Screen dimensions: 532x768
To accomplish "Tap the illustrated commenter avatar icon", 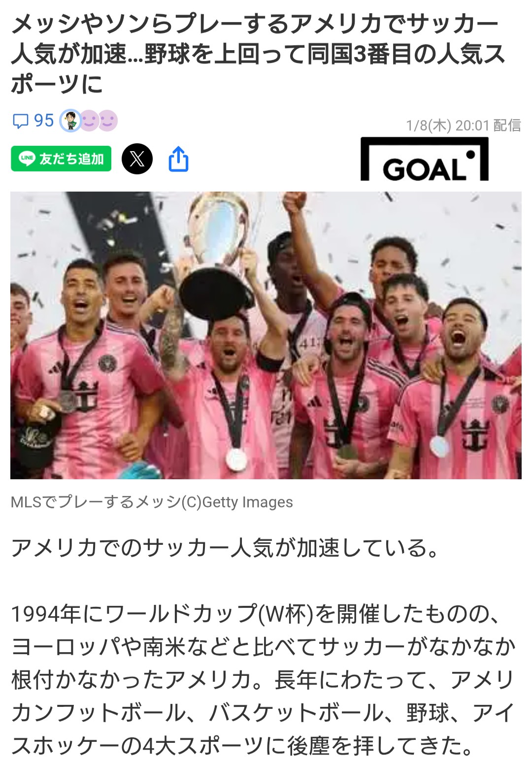I will pyautogui.click(x=70, y=121).
